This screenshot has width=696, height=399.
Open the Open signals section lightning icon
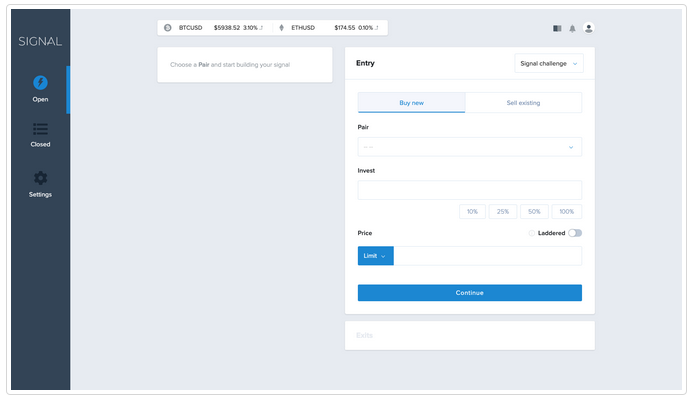click(x=40, y=83)
